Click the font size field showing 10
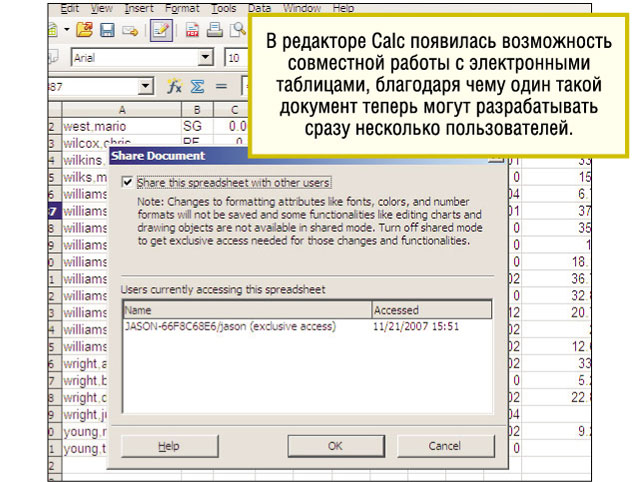This screenshot has width=640, height=482. pos(236,58)
